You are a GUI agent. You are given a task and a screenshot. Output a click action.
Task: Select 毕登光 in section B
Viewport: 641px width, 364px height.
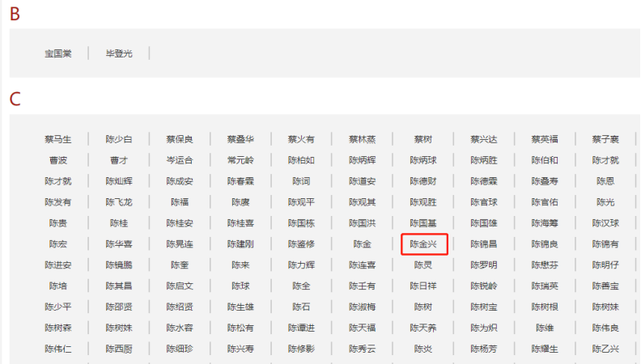click(x=119, y=53)
